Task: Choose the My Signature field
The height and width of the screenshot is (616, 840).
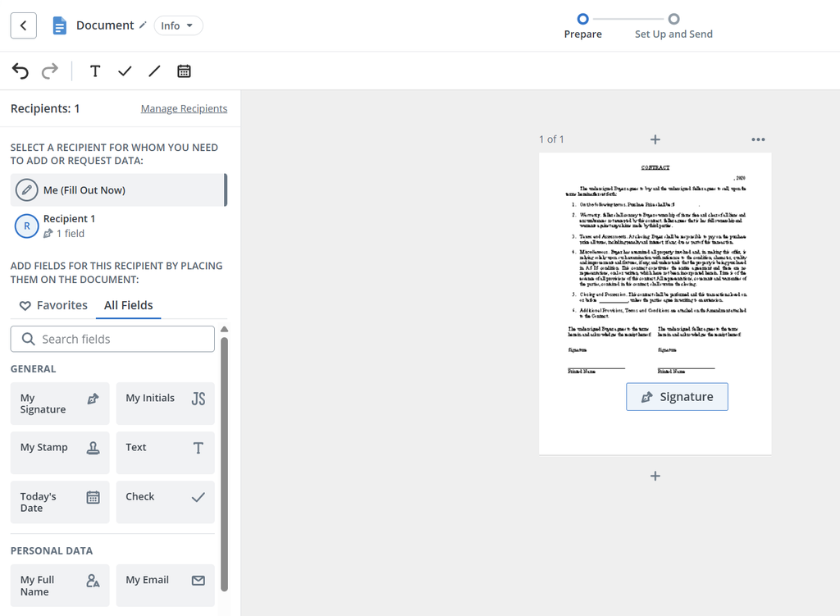Action: 60,404
